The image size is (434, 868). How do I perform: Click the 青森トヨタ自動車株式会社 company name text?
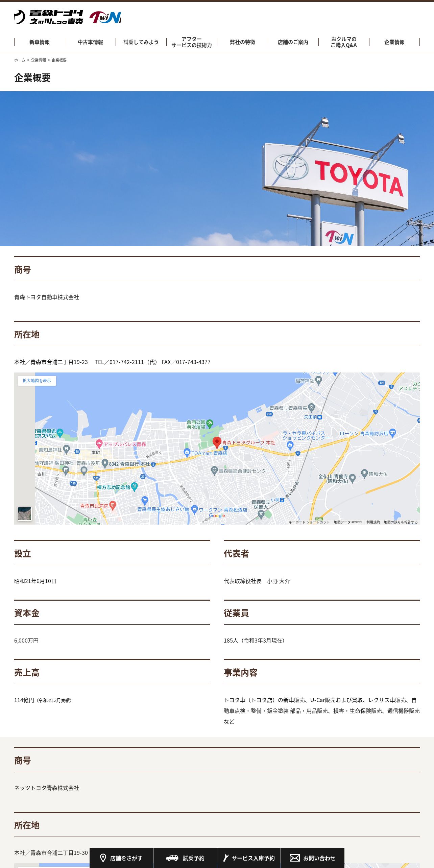click(47, 297)
